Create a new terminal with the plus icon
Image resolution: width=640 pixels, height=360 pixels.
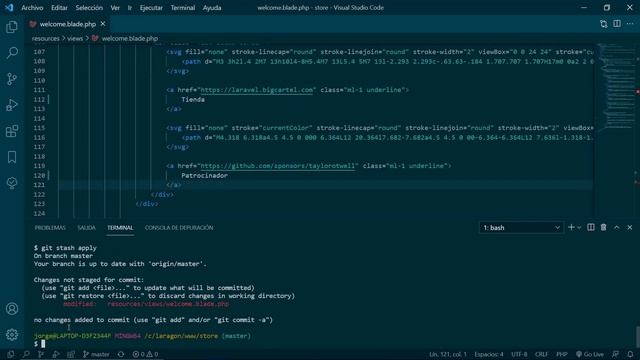coord(571,227)
